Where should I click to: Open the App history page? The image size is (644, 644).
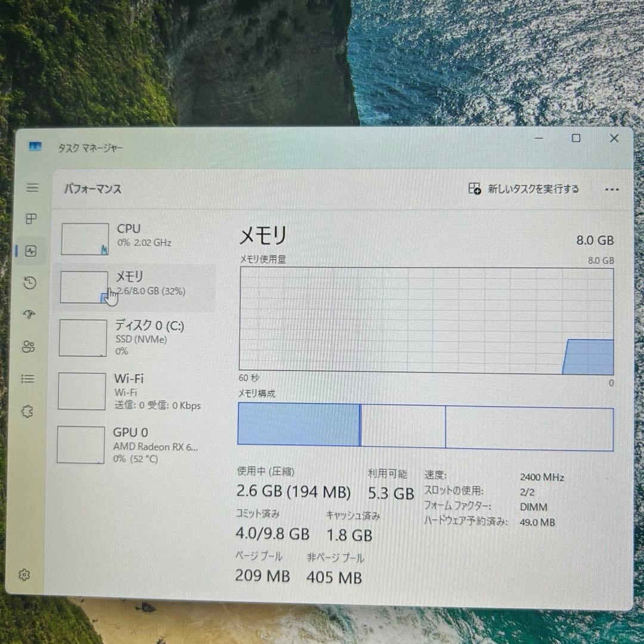[29, 283]
